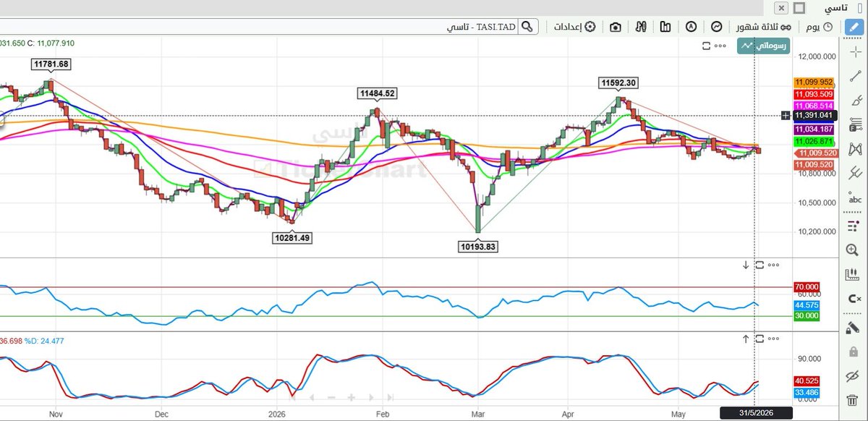Select the pitchfork drawing tool

click(x=856, y=174)
